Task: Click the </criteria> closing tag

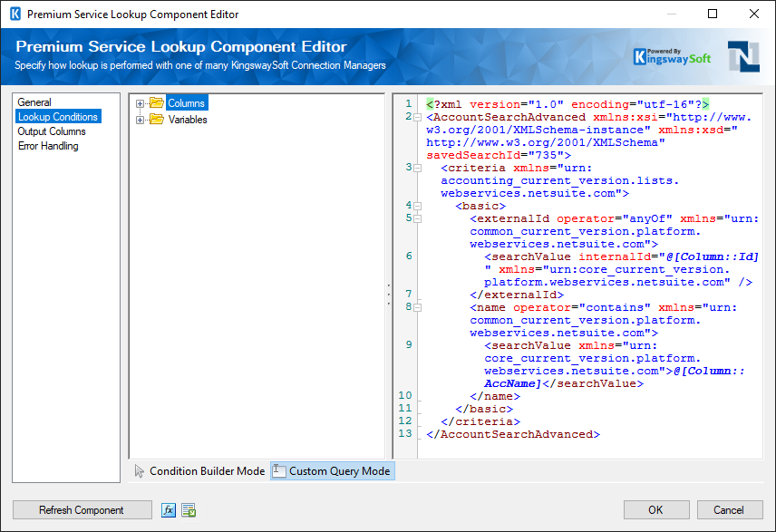Action: click(480, 421)
